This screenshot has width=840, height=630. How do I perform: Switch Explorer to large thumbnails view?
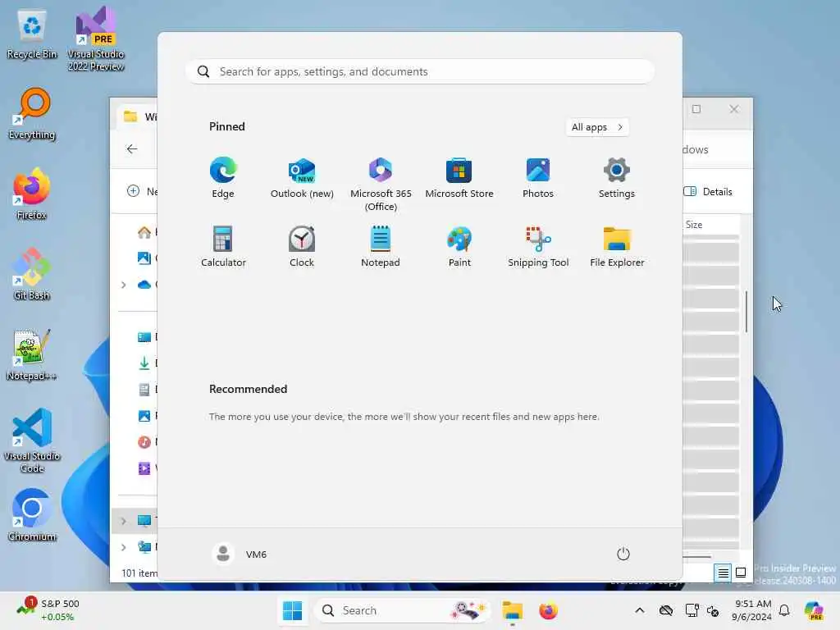[741, 573]
